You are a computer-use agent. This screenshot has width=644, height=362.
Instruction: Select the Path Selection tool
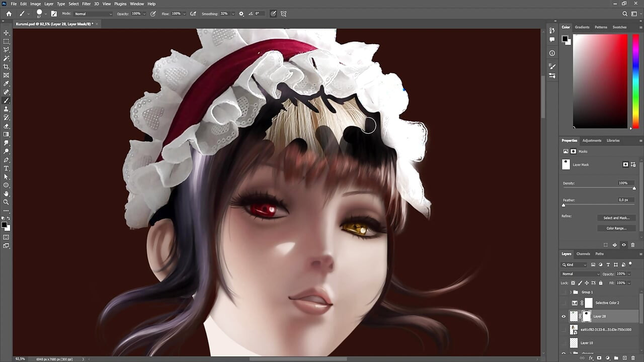click(x=7, y=177)
